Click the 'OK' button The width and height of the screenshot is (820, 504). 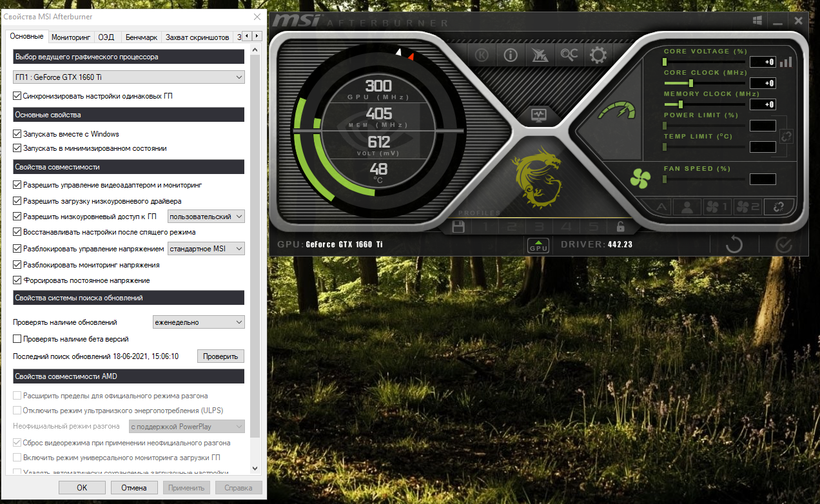[82, 488]
